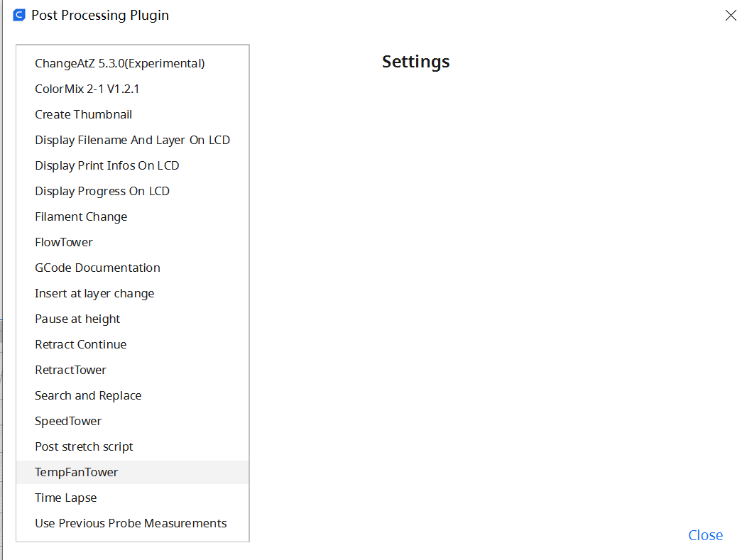
Task: Select Create Thumbnail script
Action: (133, 115)
